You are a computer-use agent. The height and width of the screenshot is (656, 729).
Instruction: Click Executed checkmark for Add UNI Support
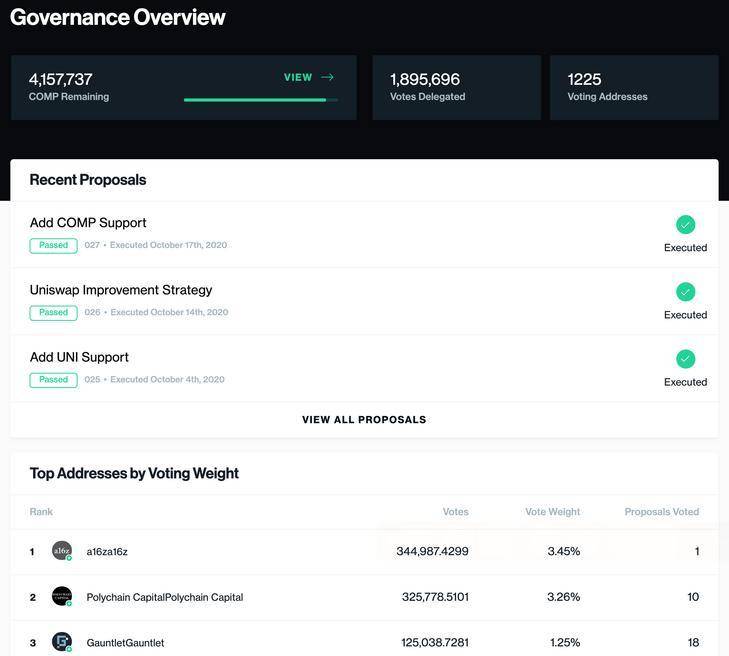pyautogui.click(x=685, y=359)
